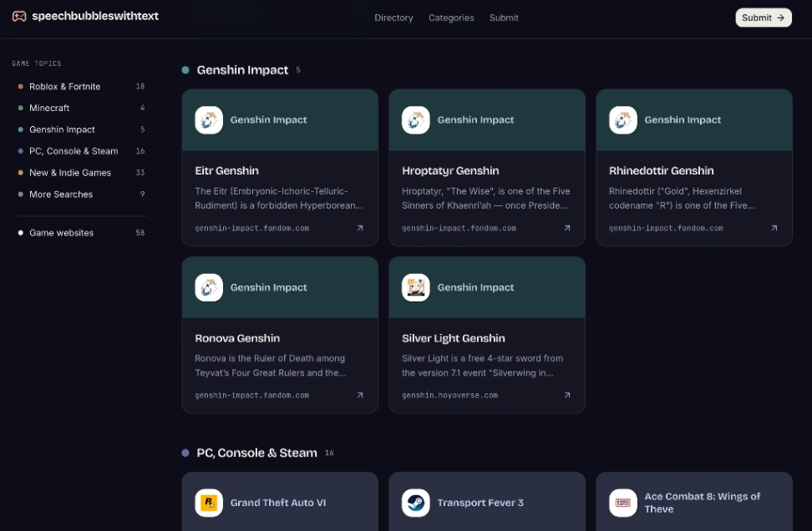Click the Genshin Impact icon on Eitr Genshin card
Viewport: 812px width, 531px height.
pyautogui.click(x=209, y=120)
